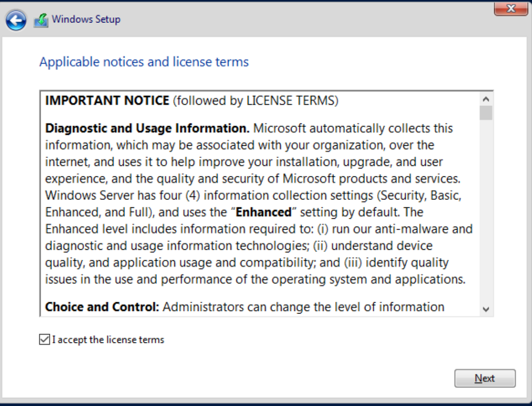Click the Diagnostic and Usage Information heading

[147, 128]
